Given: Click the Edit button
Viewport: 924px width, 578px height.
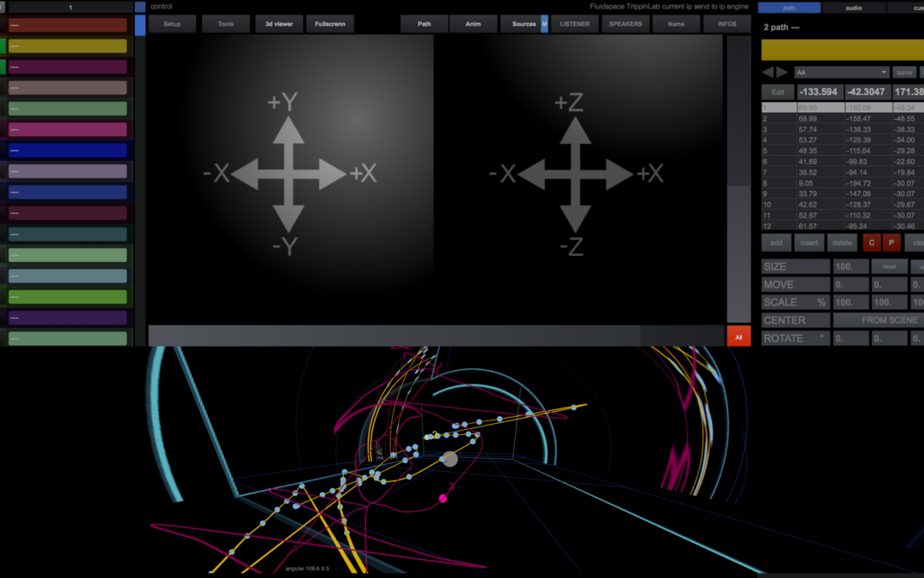Looking at the screenshot, I should point(778,92).
